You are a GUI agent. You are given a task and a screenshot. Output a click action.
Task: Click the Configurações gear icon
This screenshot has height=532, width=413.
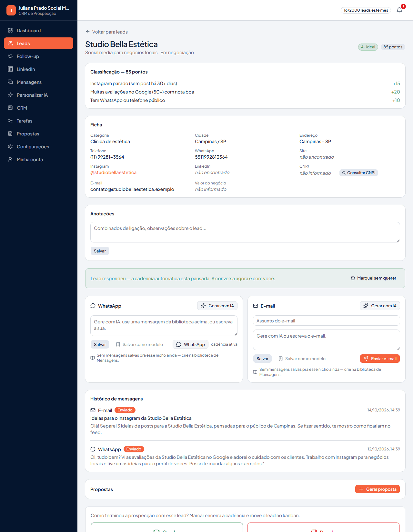[x=10, y=146]
